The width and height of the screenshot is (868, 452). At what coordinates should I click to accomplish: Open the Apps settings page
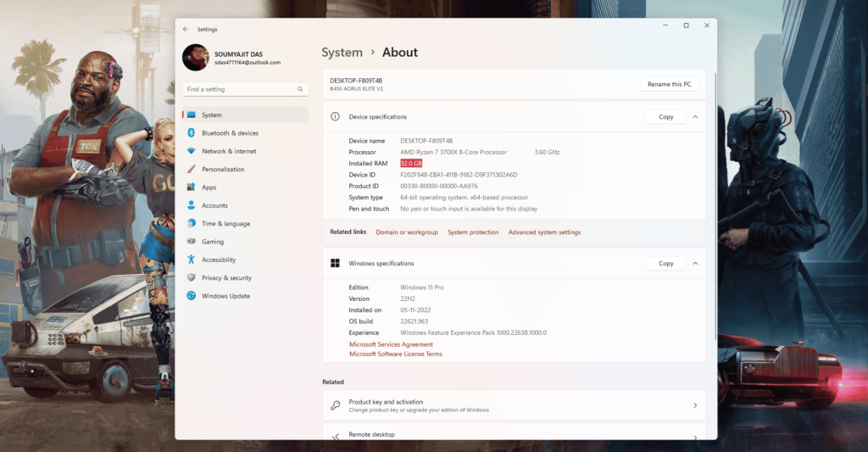click(245, 187)
